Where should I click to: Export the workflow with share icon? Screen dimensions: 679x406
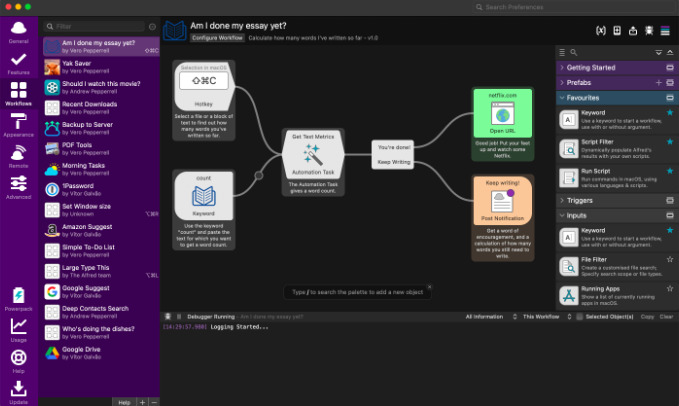pos(633,30)
